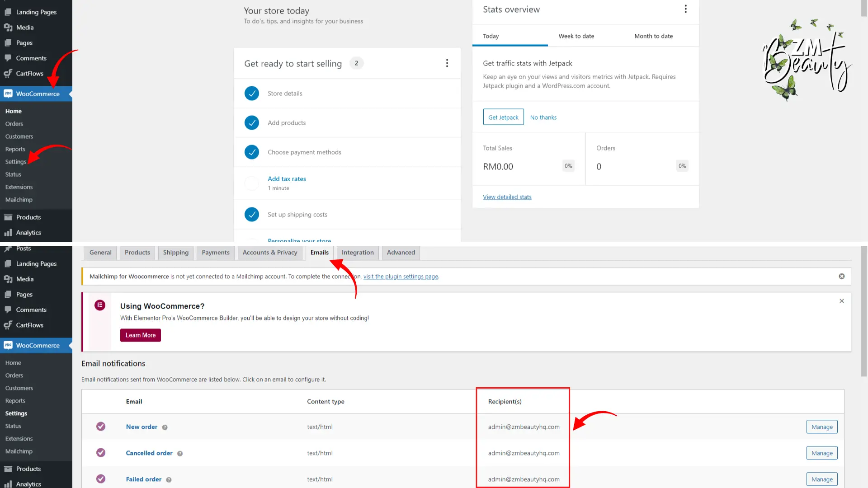This screenshot has width=868, height=488.
Task: Click unchecked circle beside Add tax rates
Action: (252, 183)
